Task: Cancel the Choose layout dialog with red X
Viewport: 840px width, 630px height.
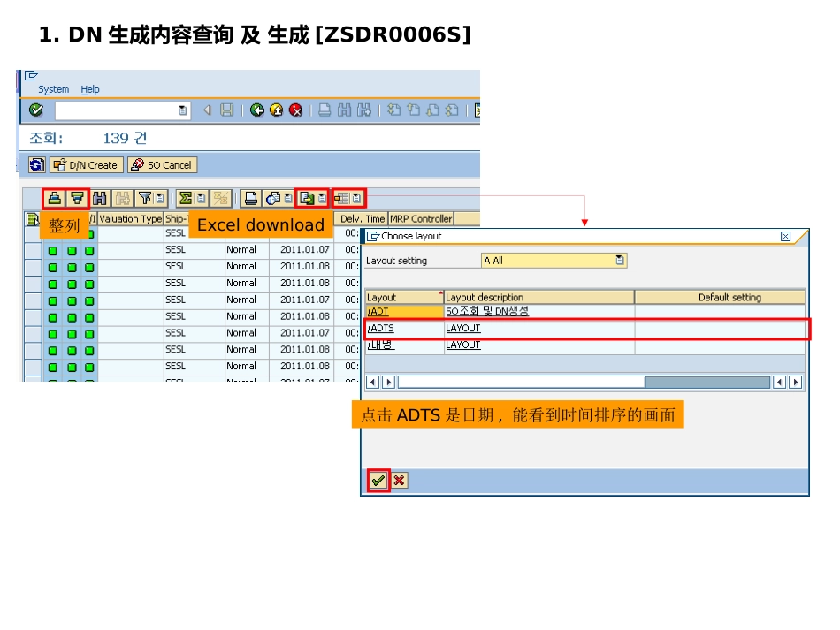Action: (399, 480)
